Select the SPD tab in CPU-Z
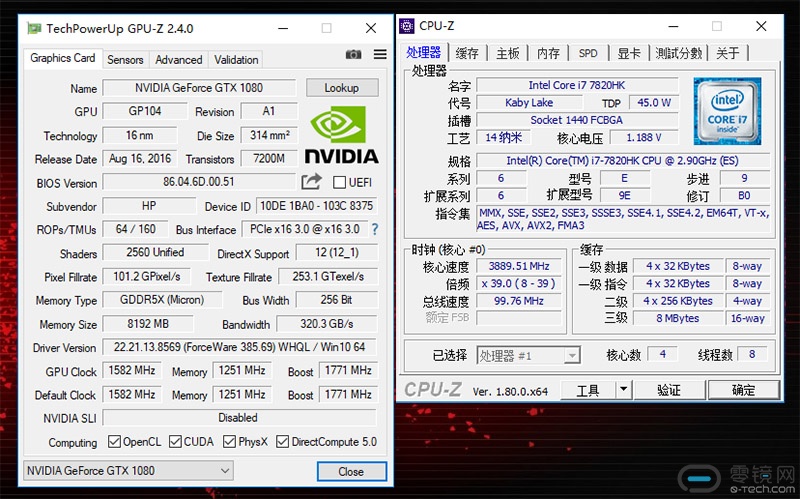 pos(588,53)
